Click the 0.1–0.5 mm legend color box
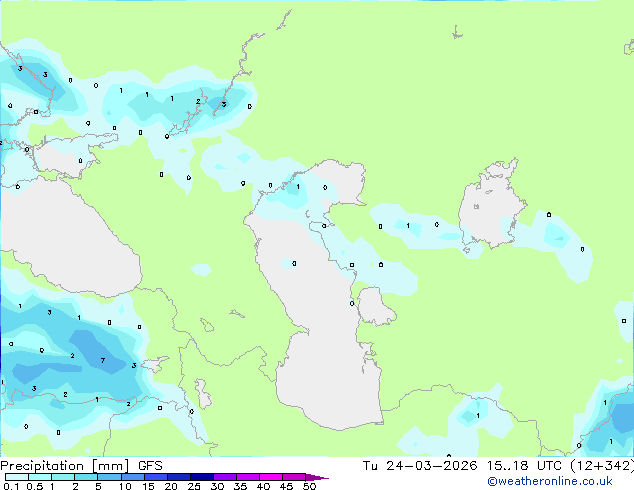The width and height of the screenshot is (634, 490). 17,477
